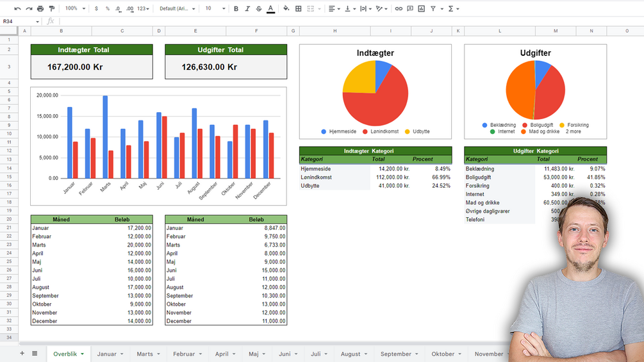
Task: Switch to the Marts sheet tab
Action: click(x=145, y=354)
